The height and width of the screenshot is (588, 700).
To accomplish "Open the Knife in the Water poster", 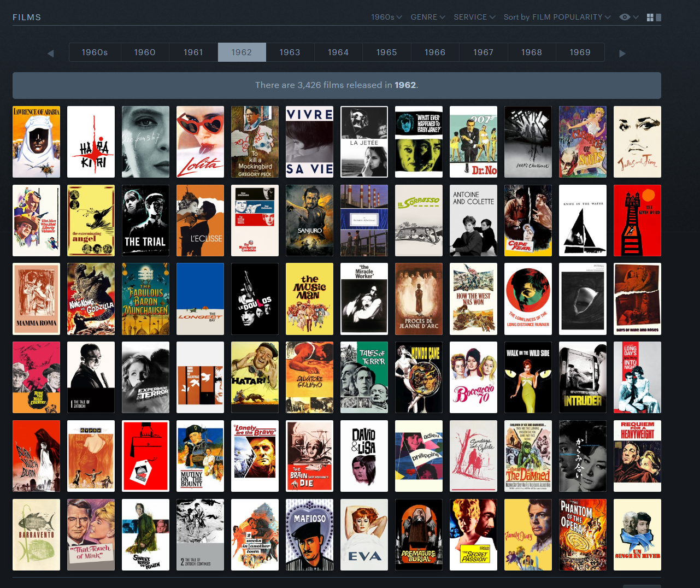I will click(583, 221).
